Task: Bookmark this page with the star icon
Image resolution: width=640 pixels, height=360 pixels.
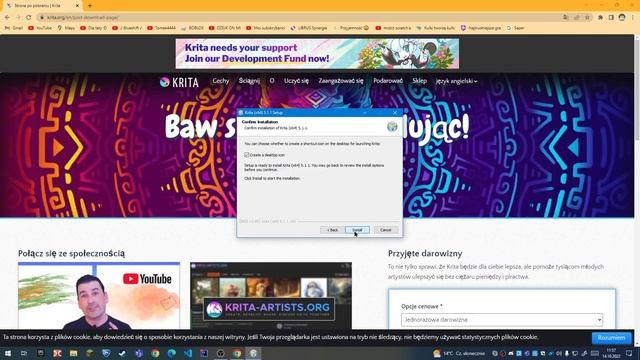Action: point(587,18)
